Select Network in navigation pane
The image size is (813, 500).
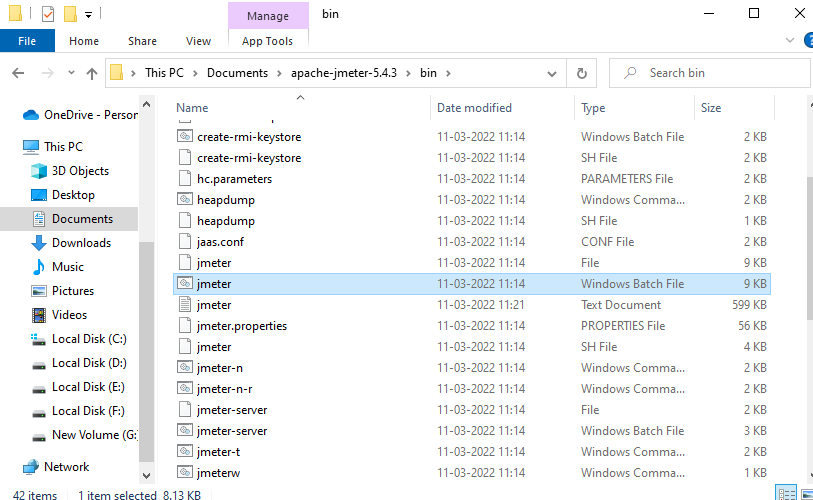click(x=56, y=467)
